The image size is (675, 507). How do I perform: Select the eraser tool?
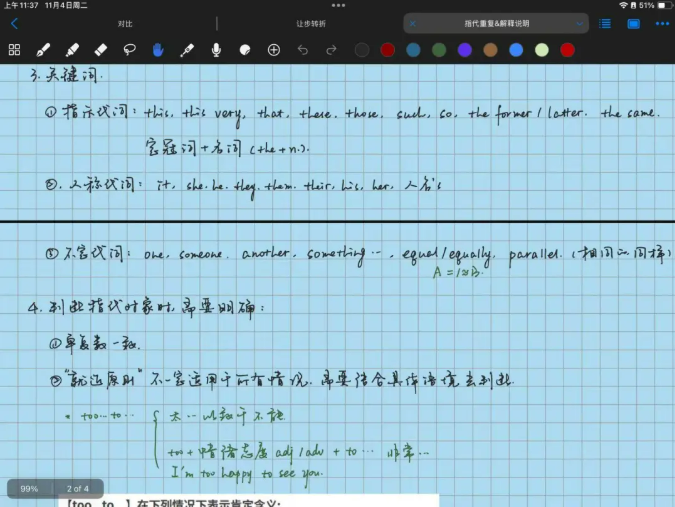(x=100, y=49)
